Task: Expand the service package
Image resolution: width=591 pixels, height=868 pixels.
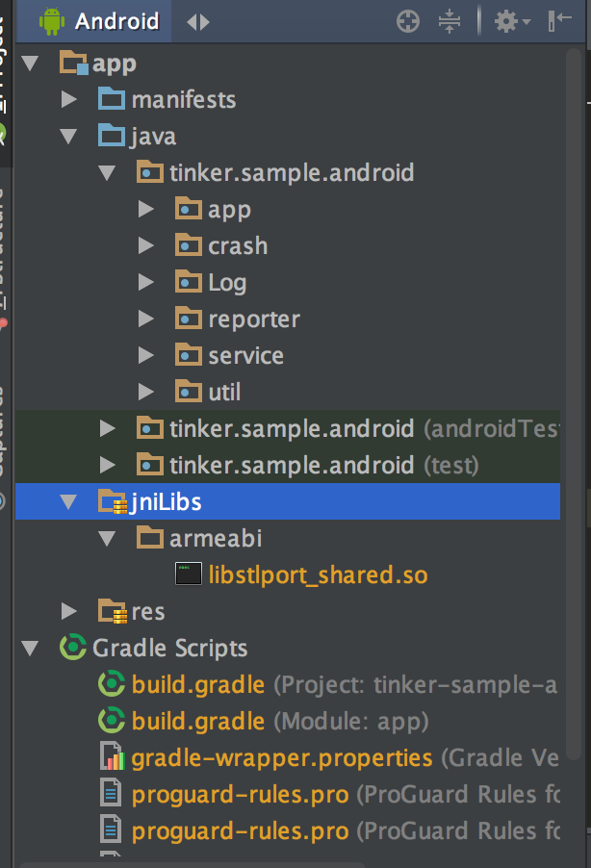Action: click(146, 355)
